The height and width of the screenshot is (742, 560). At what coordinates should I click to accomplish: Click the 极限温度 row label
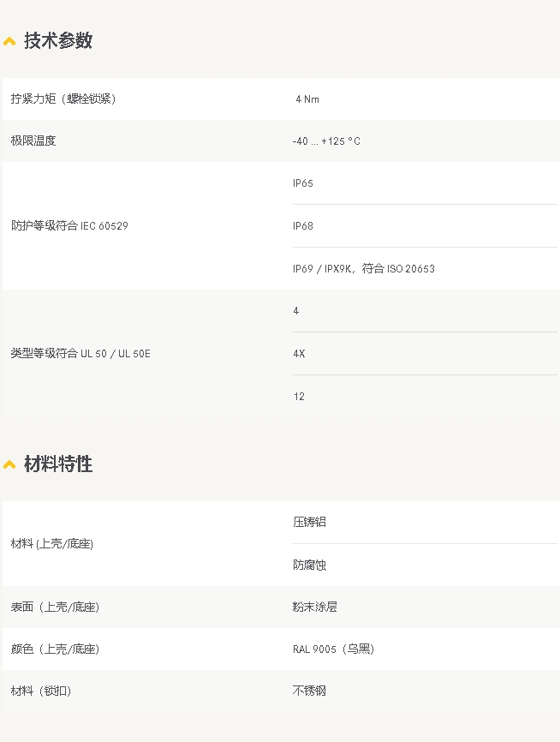(x=33, y=141)
